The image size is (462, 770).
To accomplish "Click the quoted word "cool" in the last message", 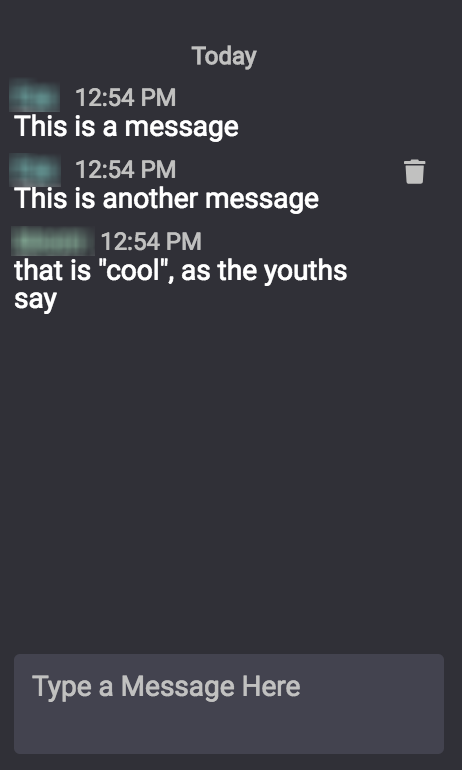I will 135,271.
